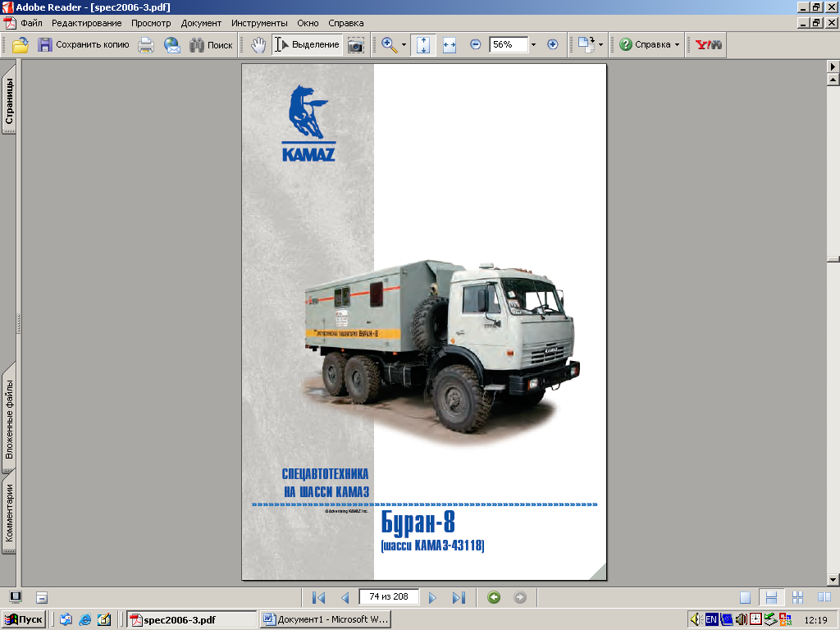Toggle Fit Width view
Viewport: 840px width, 630px height.
click(450, 45)
